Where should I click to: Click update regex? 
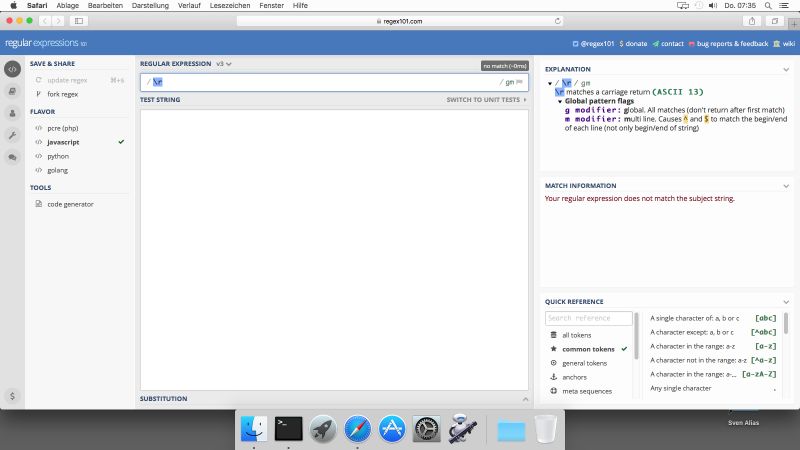80,80
